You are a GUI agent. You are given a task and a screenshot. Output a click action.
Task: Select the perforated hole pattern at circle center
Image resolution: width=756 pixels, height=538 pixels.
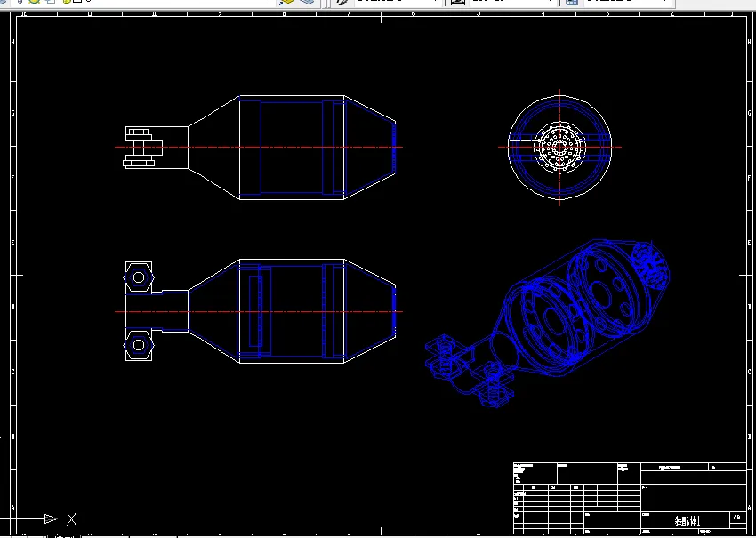559,147
